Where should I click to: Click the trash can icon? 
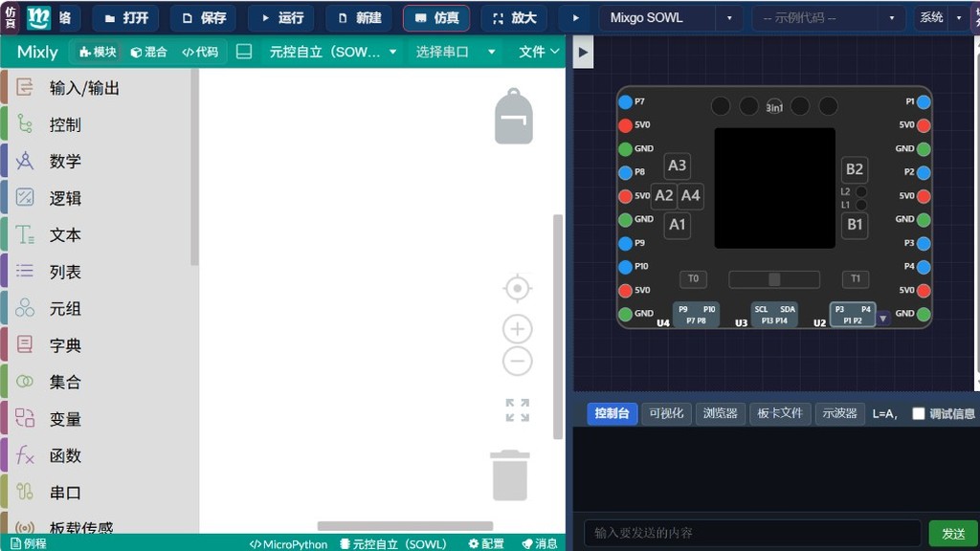click(x=510, y=475)
